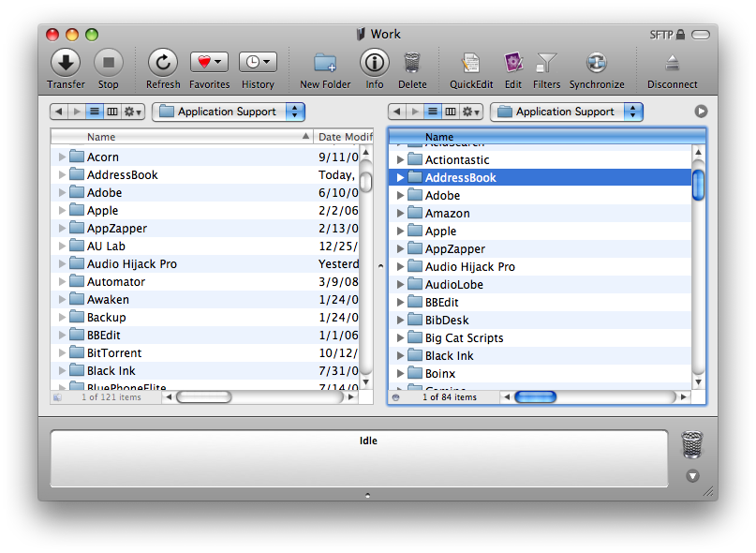
Task: Expand selected AddressBook folder in right pane
Action: pos(400,177)
